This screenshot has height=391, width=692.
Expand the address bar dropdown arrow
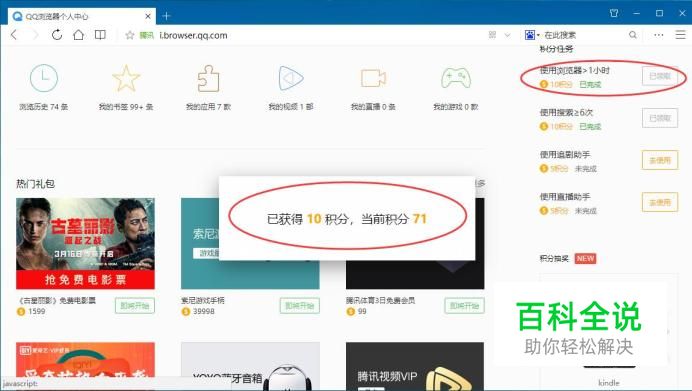(508, 35)
